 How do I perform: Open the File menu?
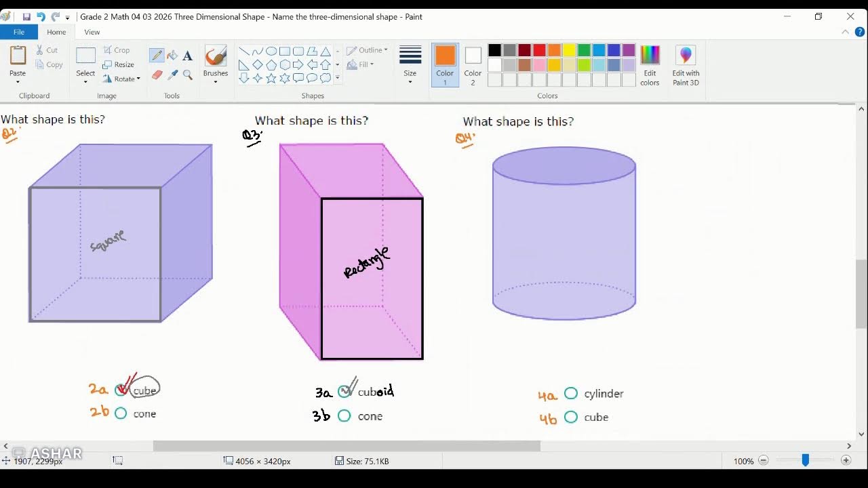[x=19, y=32]
